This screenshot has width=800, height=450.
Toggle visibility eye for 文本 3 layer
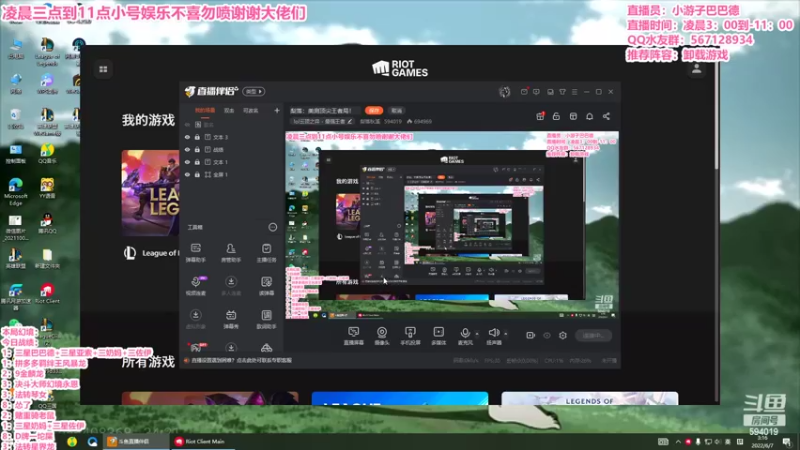coord(187,137)
